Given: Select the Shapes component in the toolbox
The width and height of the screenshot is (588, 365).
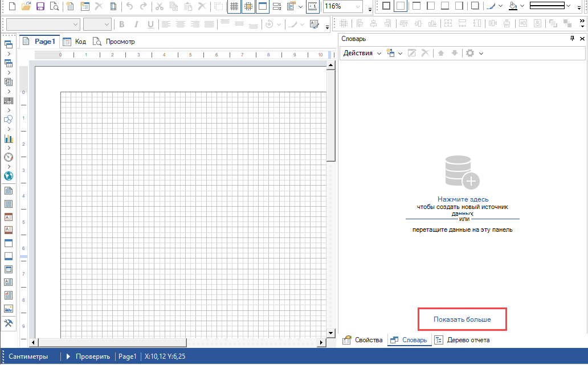Looking at the screenshot, I should tap(8, 120).
